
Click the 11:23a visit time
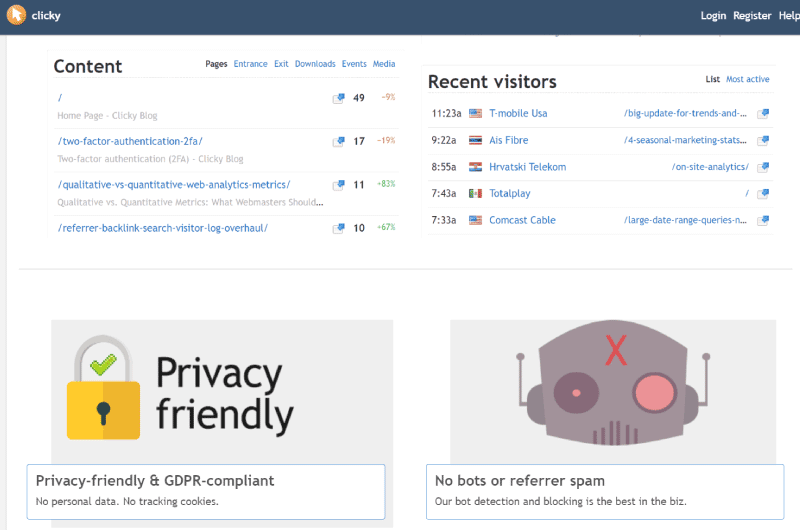point(446,113)
